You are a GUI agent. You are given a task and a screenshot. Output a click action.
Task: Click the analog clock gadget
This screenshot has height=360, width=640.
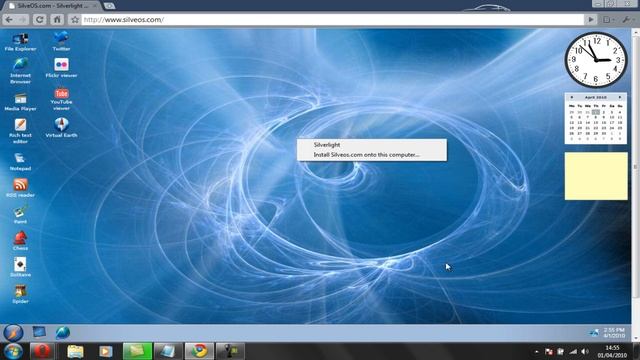(x=596, y=60)
